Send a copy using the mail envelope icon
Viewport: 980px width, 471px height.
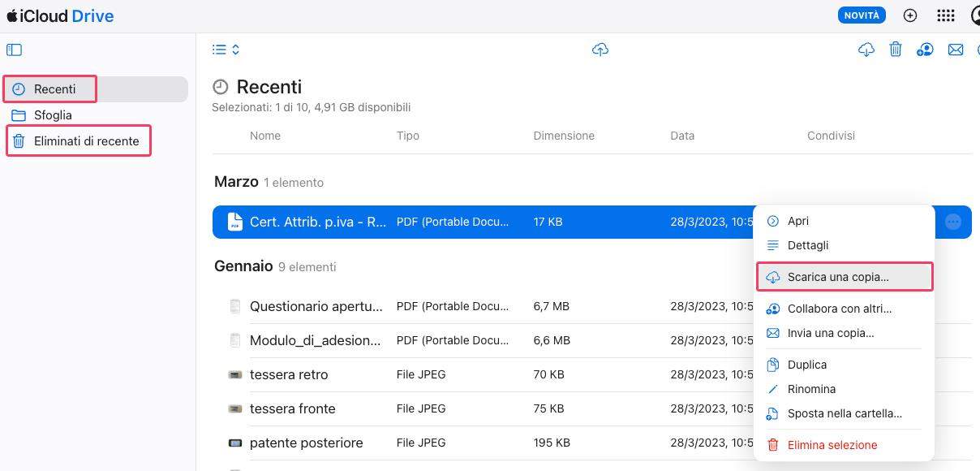click(x=956, y=50)
